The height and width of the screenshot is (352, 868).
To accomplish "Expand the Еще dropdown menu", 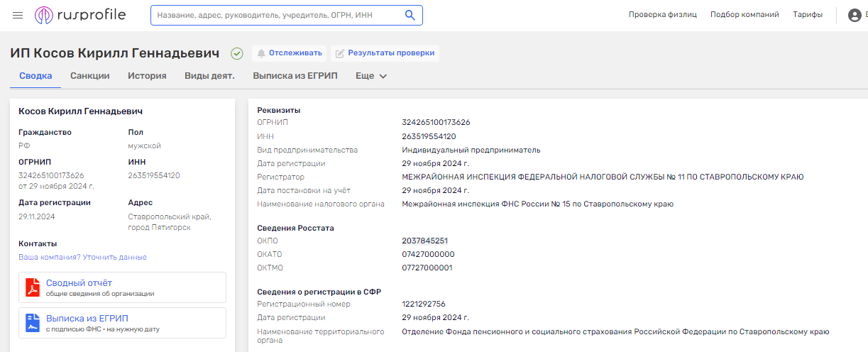I will click(x=371, y=76).
